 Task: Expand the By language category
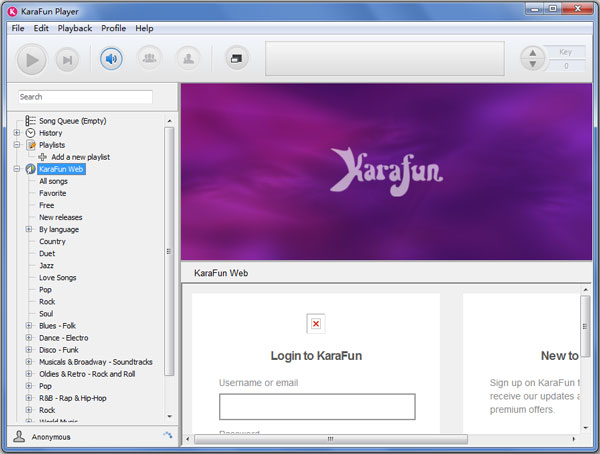[29, 229]
